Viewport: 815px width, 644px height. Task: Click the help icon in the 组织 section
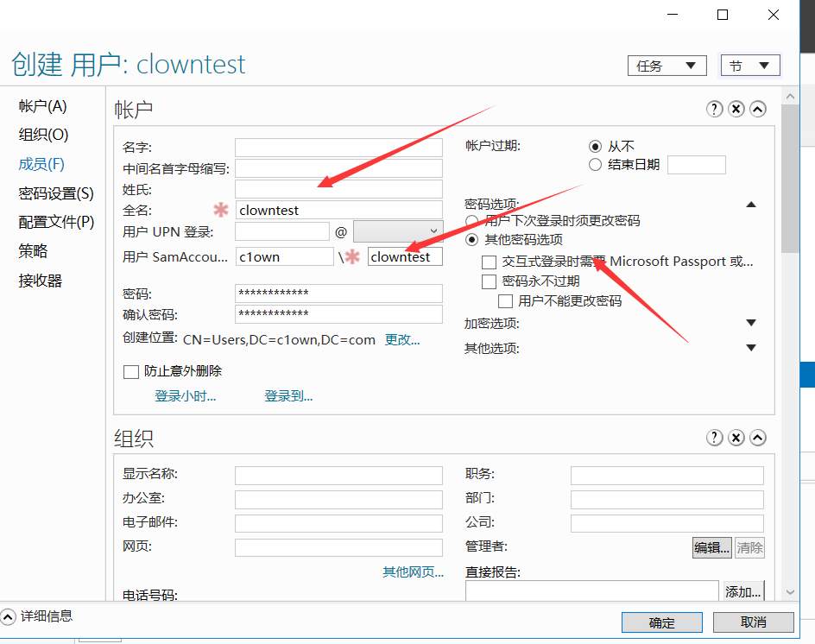point(714,438)
